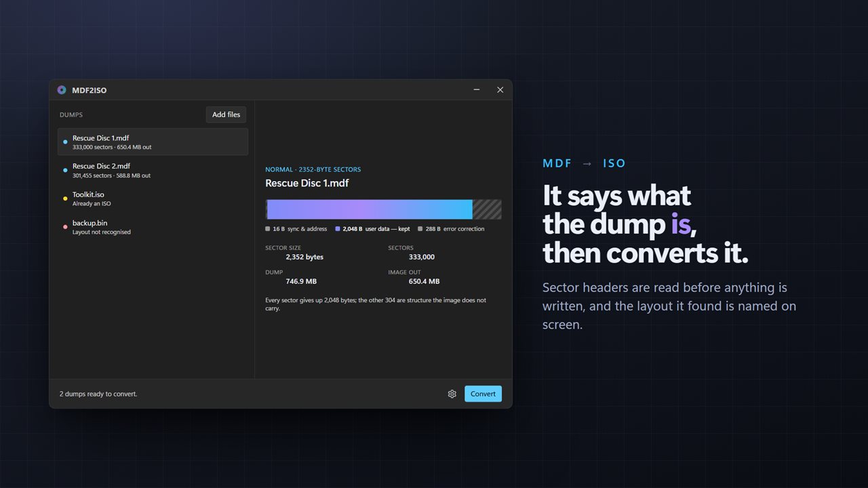Click the red status dot beside backup.bin

tap(65, 227)
